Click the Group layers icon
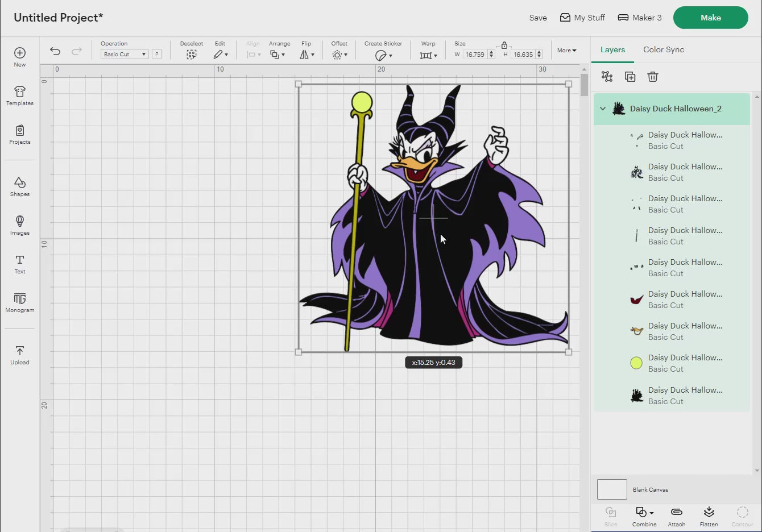 [x=607, y=77]
